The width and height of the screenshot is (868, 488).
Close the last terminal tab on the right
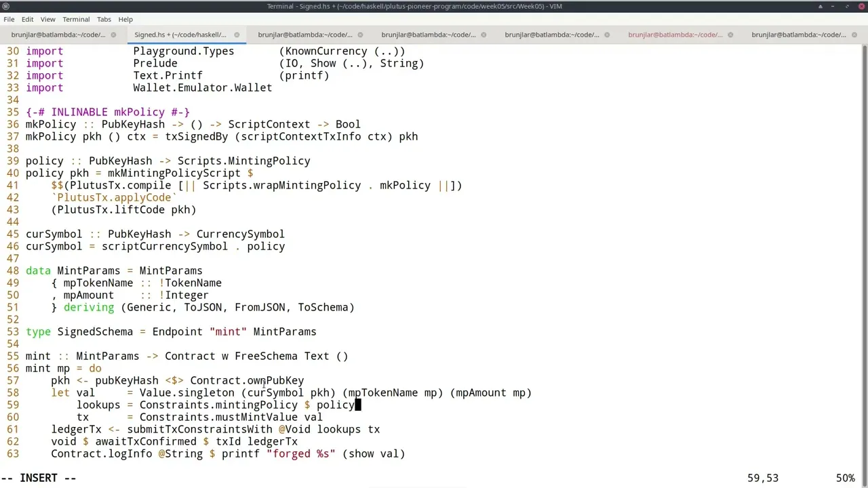click(854, 35)
